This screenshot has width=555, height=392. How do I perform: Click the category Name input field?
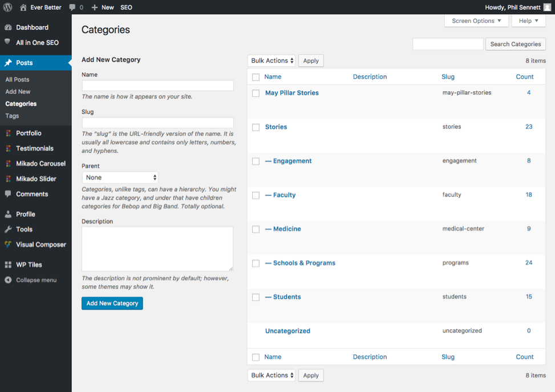click(x=158, y=86)
